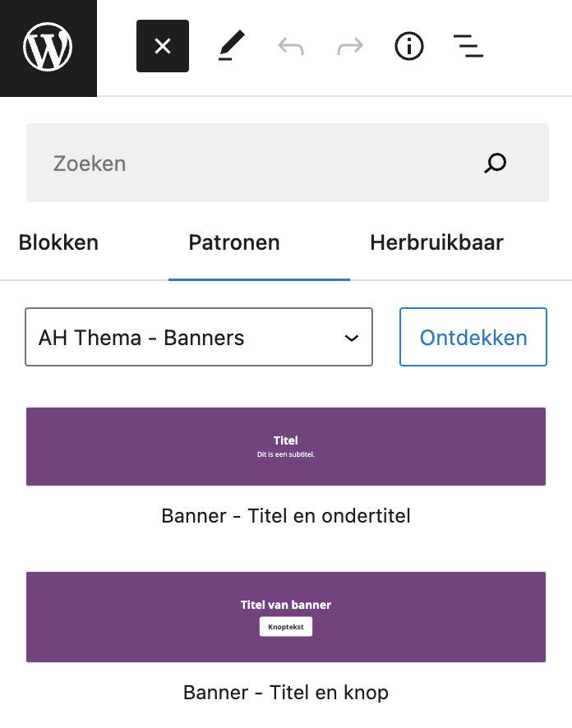
Task: Click the Ontdekken button
Action: (x=473, y=337)
